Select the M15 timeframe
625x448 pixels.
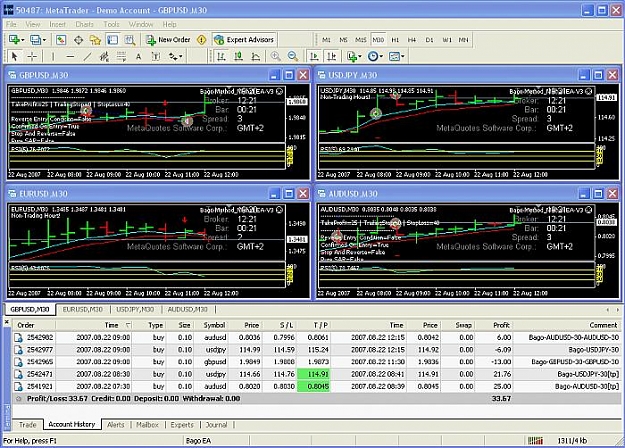[x=360, y=40]
